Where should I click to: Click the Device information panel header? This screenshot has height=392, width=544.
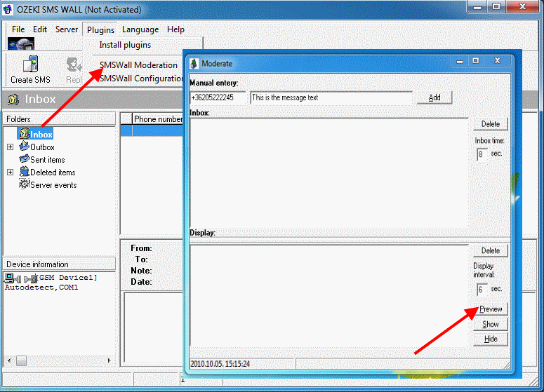(x=59, y=264)
